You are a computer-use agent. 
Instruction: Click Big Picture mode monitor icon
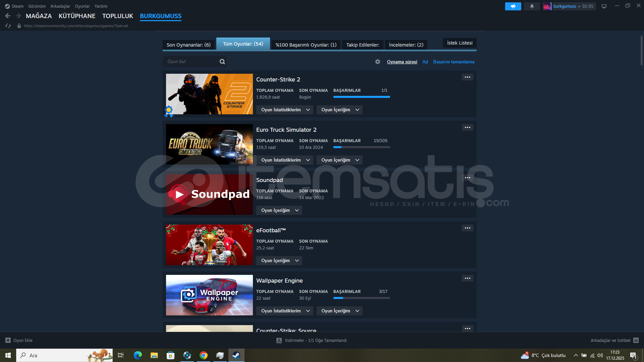tap(604, 6)
